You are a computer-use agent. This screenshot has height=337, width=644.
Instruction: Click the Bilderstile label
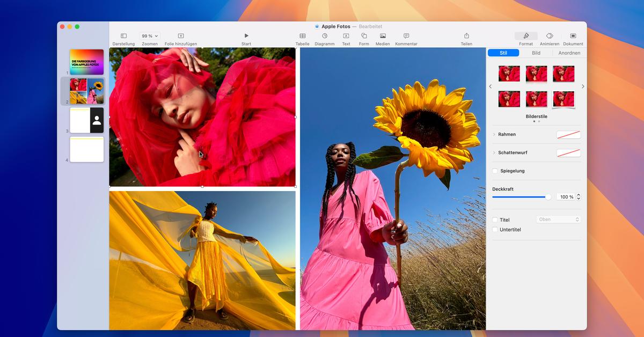pyautogui.click(x=537, y=116)
